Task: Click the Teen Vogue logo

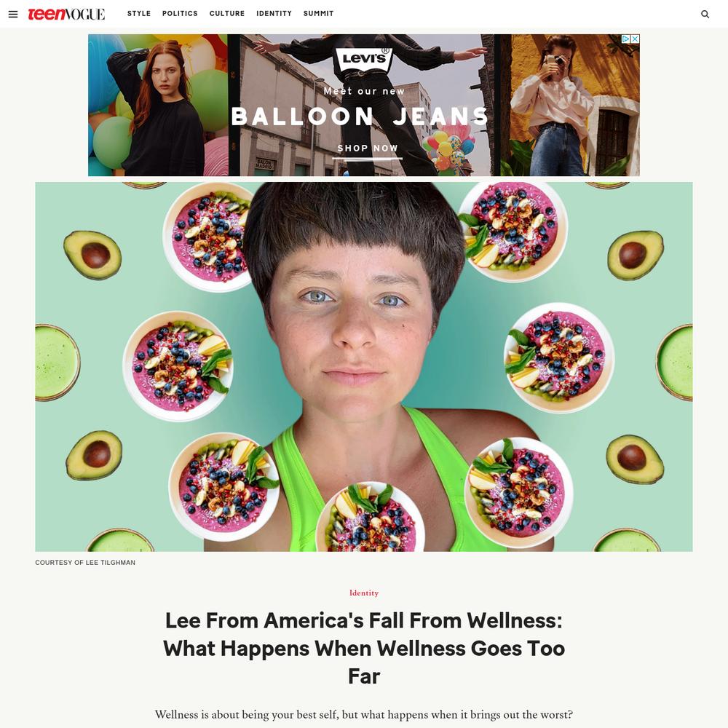Action: pyautogui.click(x=66, y=14)
